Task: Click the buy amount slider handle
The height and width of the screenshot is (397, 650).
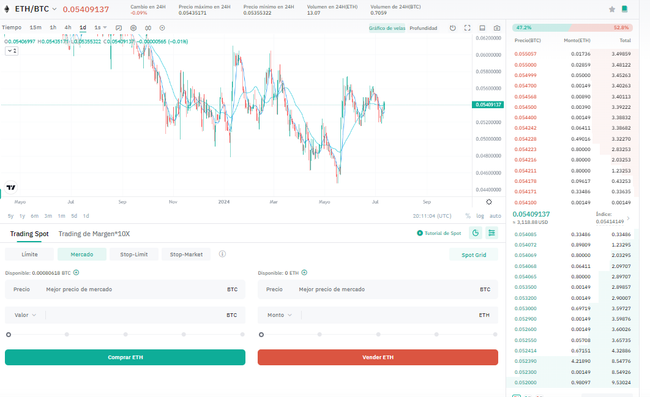Action: (x=8, y=334)
